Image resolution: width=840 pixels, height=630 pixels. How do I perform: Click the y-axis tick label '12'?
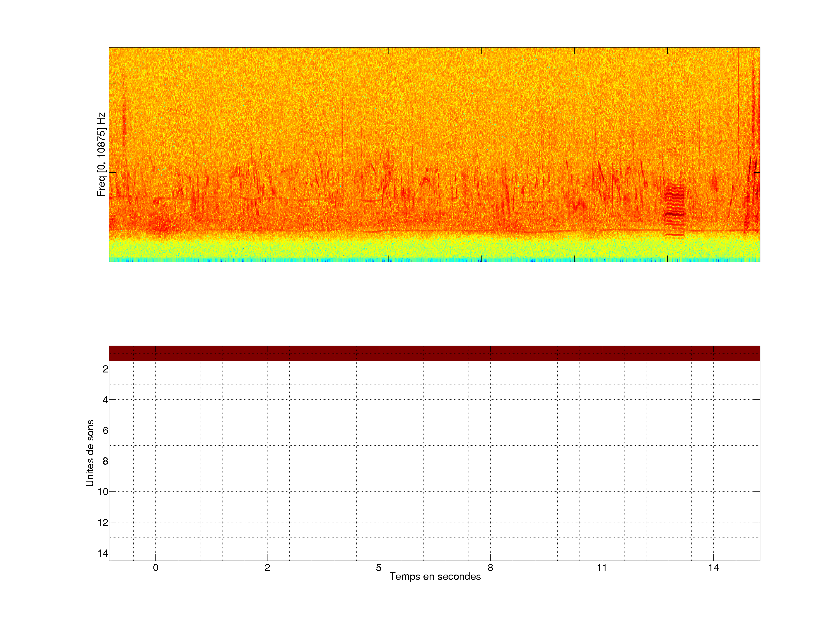(103, 523)
